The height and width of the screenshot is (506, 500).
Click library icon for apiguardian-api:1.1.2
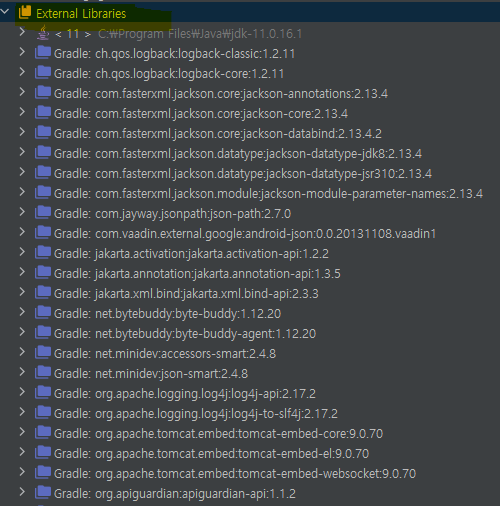[43, 492]
